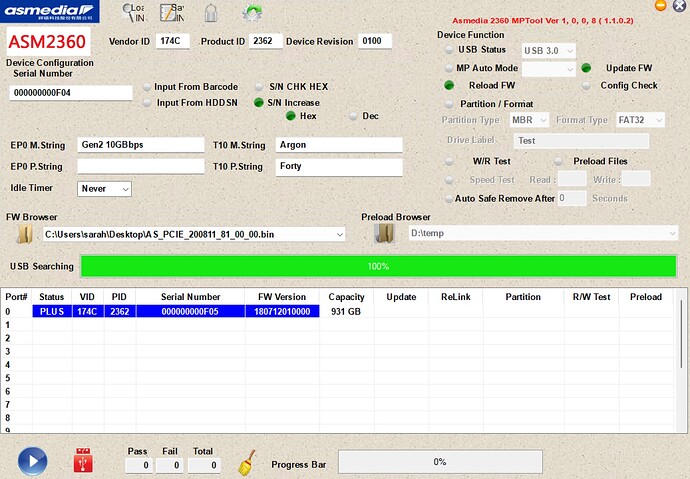Screen dimensions: 690x479
Task: Open the MP Auto Mode dropdown
Action: pos(549,69)
